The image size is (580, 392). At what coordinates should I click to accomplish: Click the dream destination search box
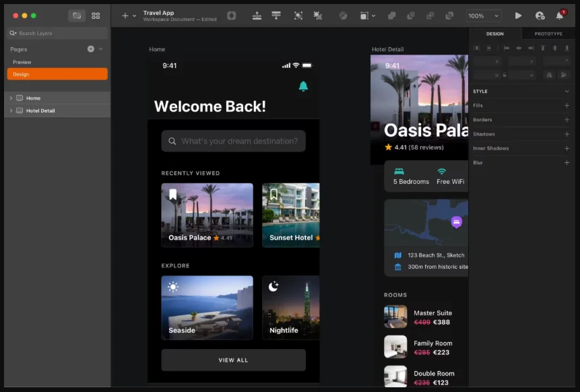coord(233,141)
